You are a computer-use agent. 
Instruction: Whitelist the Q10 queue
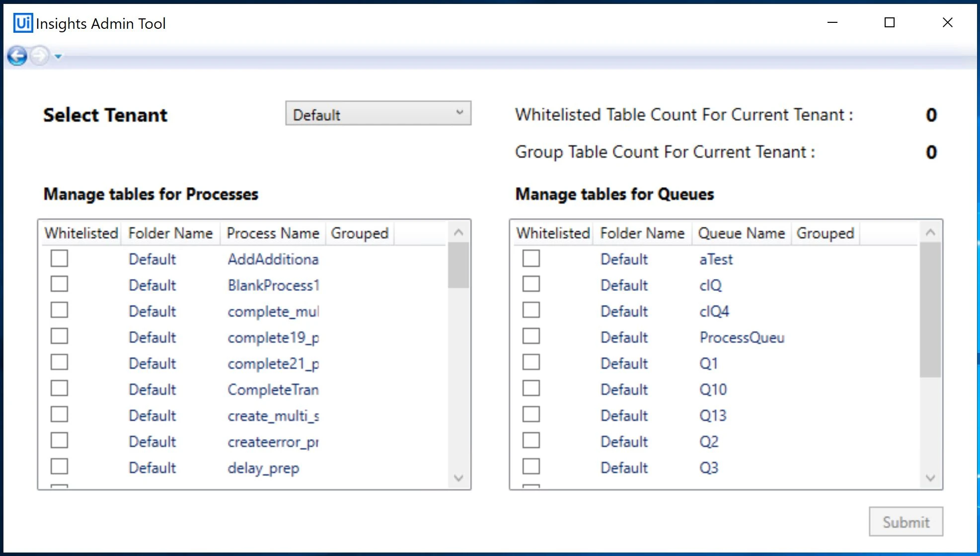(x=531, y=389)
